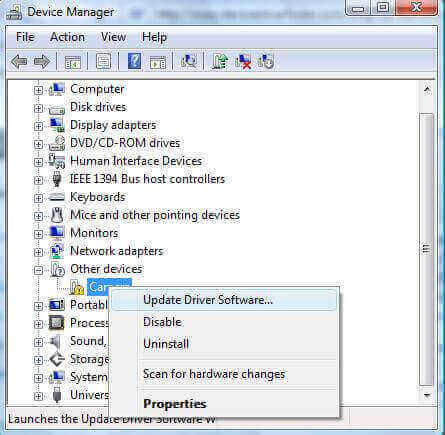Expand the Network adapters category
445x435 pixels.
pos(38,252)
